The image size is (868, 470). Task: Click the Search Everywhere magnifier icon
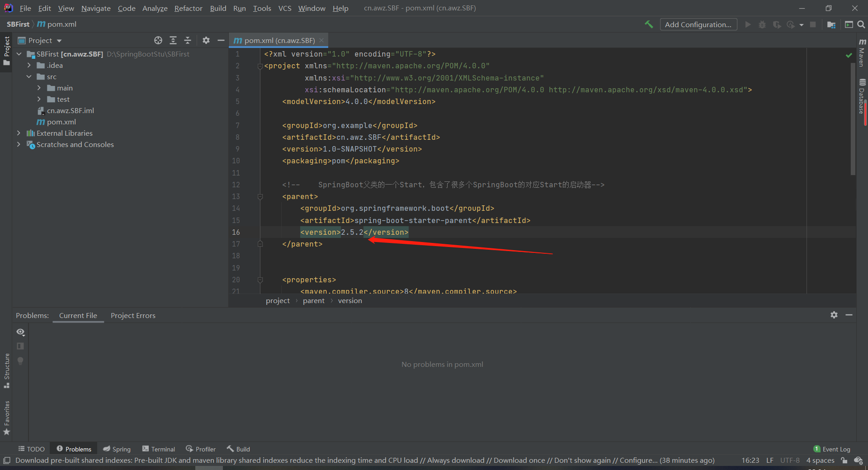point(861,24)
